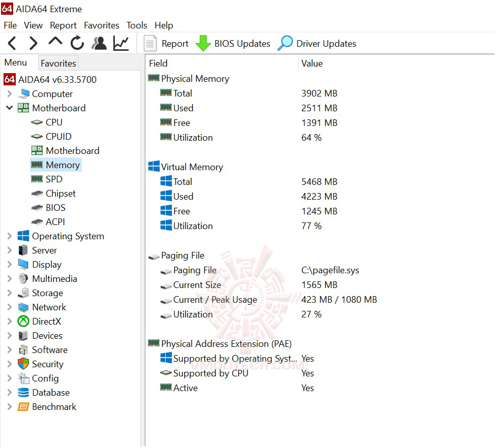496x448 pixels.
Task: Expand the Multimedia node
Action: click(x=10, y=279)
